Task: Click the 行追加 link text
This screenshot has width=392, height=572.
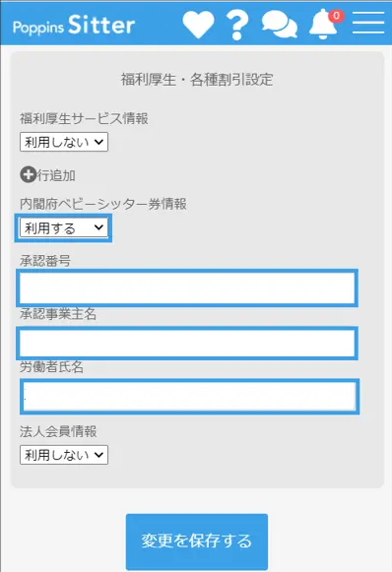Action: [x=56, y=175]
